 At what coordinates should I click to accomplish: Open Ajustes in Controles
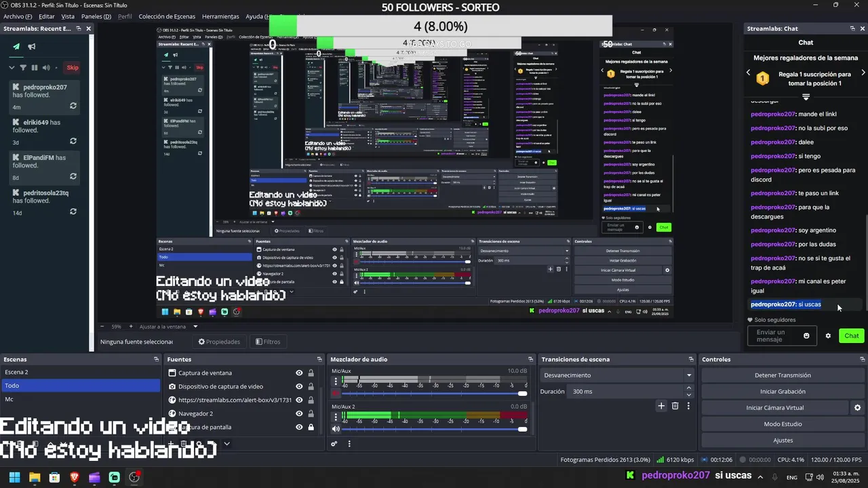click(783, 440)
